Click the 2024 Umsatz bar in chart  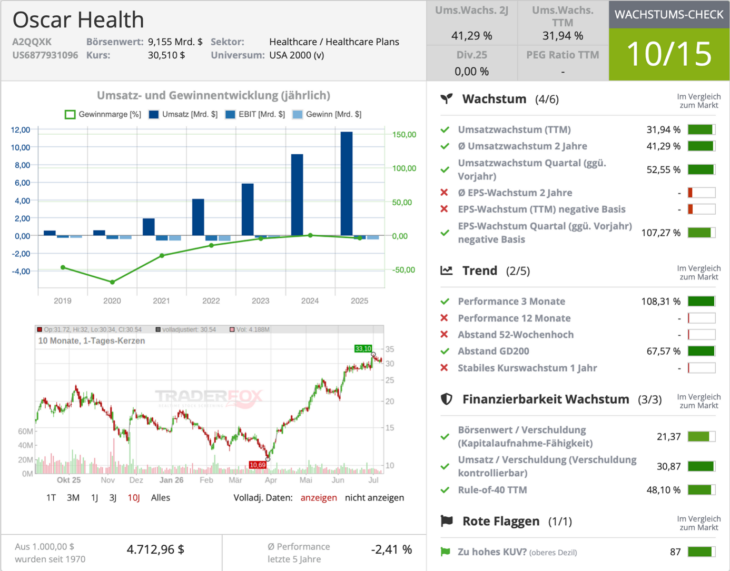pos(297,195)
